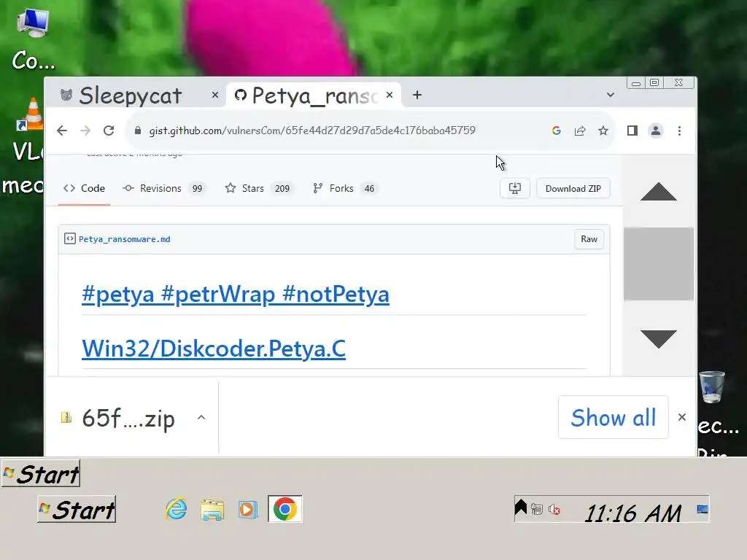Click the Chrome taskbar icon
The image size is (747, 560).
click(285, 509)
